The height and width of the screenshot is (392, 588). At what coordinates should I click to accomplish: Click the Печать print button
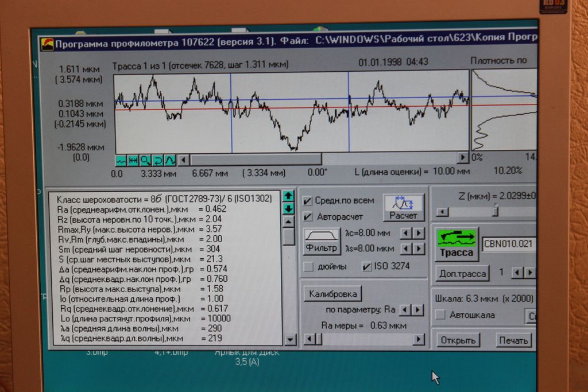513,340
